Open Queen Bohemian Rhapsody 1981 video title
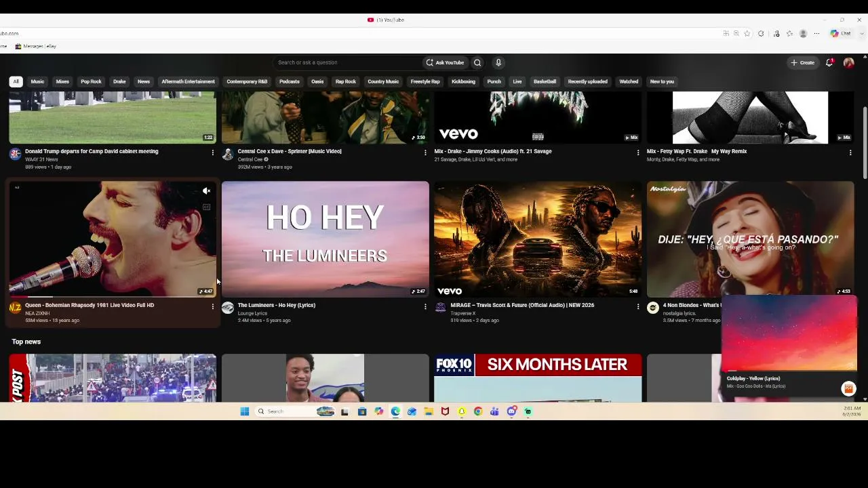The height and width of the screenshot is (488, 868). click(90, 305)
